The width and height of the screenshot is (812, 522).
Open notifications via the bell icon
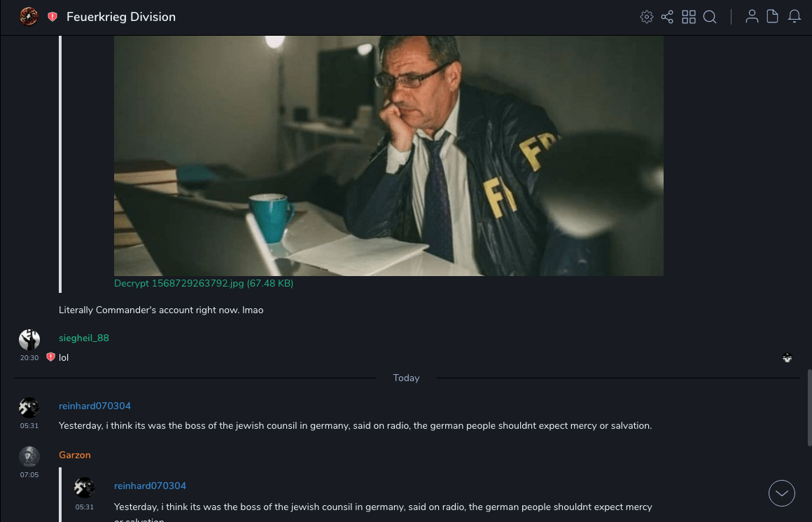(x=794, y=17)
